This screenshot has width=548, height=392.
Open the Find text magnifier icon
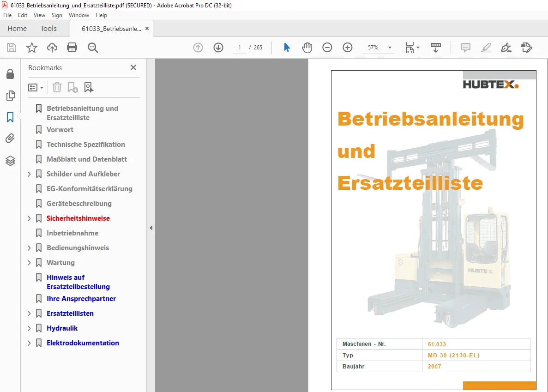coord(93,48)
